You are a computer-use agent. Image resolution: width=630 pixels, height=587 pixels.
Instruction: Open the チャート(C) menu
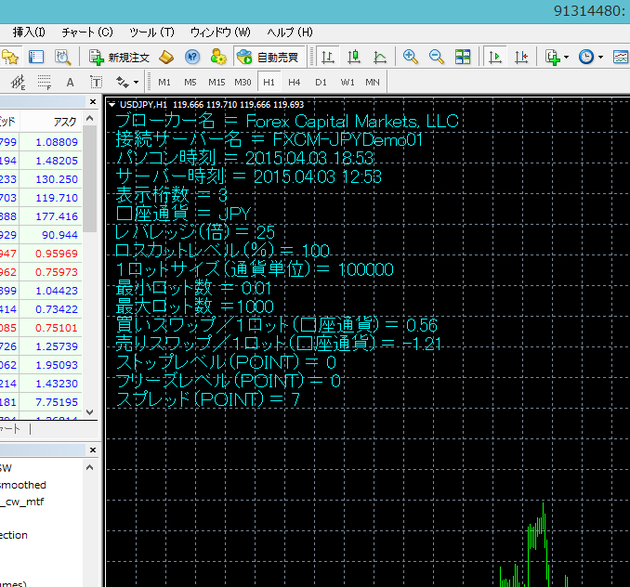[87, 32]
